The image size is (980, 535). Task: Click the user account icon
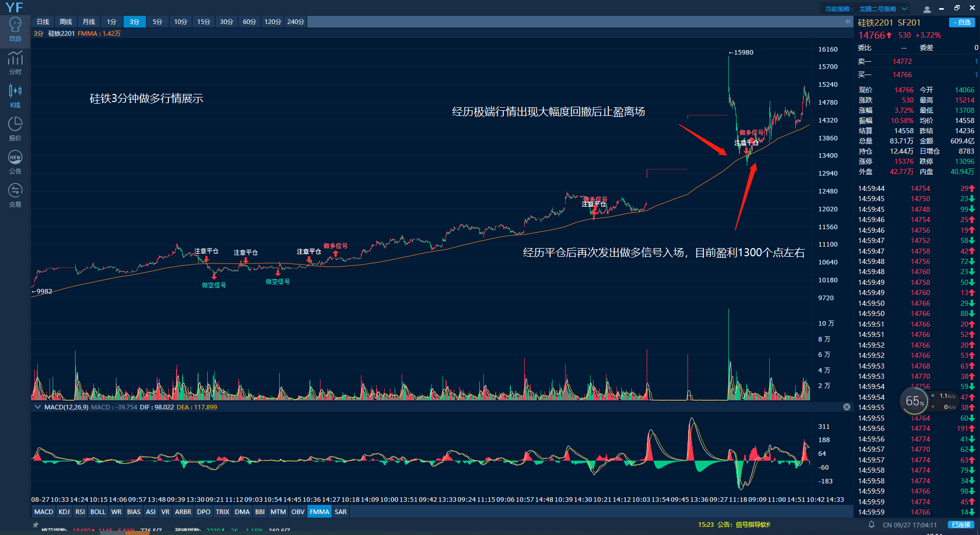[927, 9]
